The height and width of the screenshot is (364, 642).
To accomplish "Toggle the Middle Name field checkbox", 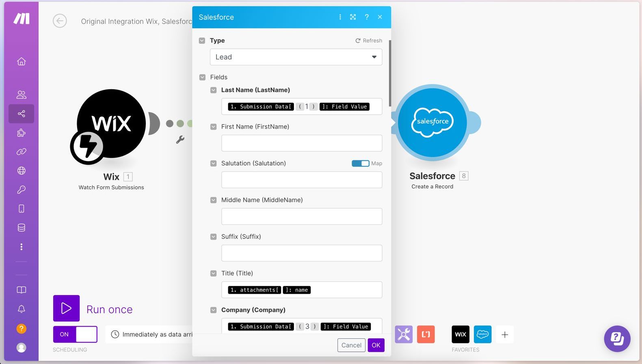I will 214,200.
